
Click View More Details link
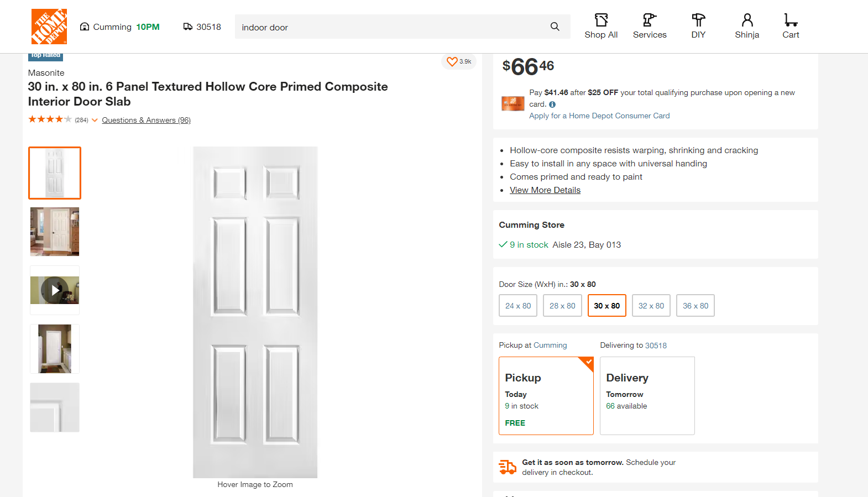pyautogui.click(x=545, y=190)
